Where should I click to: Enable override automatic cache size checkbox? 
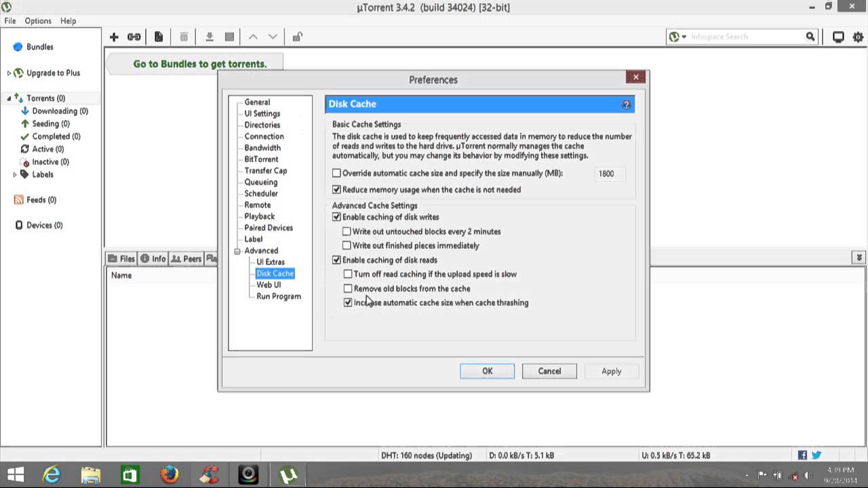tap(336, 174)
